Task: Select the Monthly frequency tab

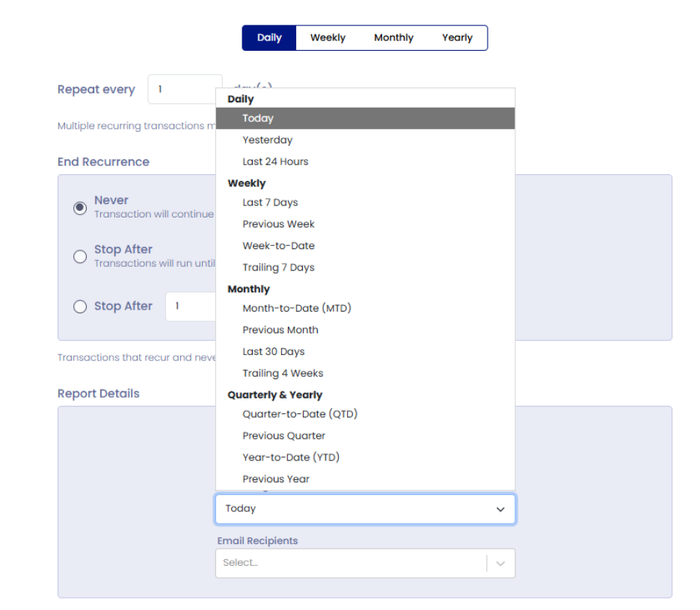Action: click(x=393, y=38)
